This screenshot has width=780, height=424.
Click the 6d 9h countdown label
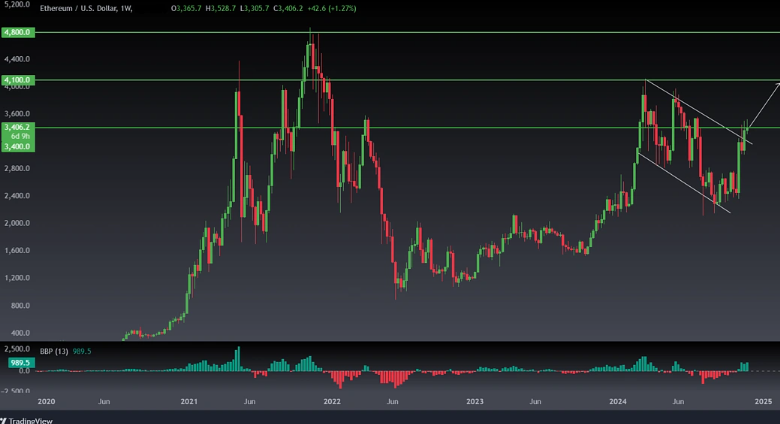(x=20, y=136)
